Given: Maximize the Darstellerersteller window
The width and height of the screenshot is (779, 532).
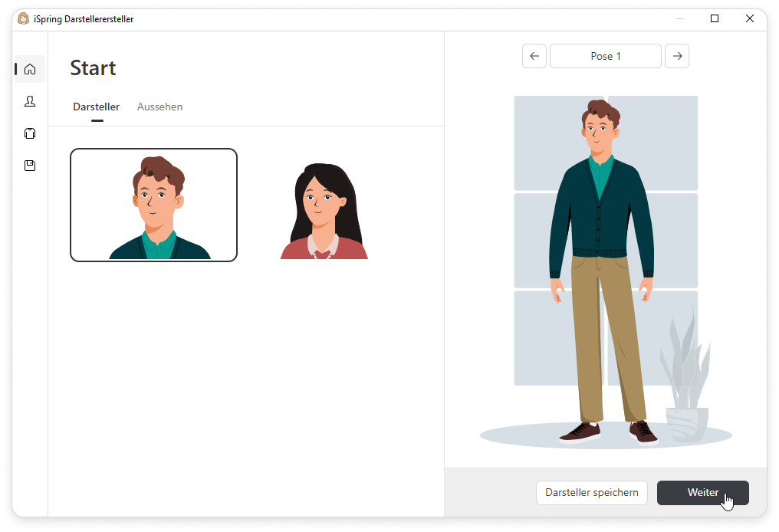Looking at the screenshot, I should 715,19.
